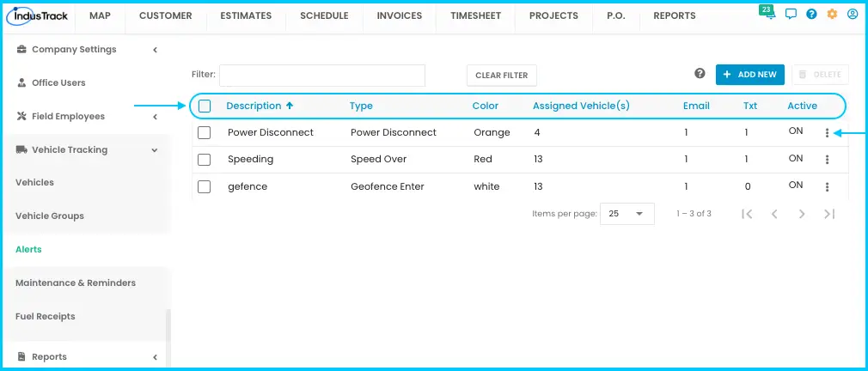This screenshot has height=371, width=868.
Task: Sort by the Type column header
Action: coord(361,106)
